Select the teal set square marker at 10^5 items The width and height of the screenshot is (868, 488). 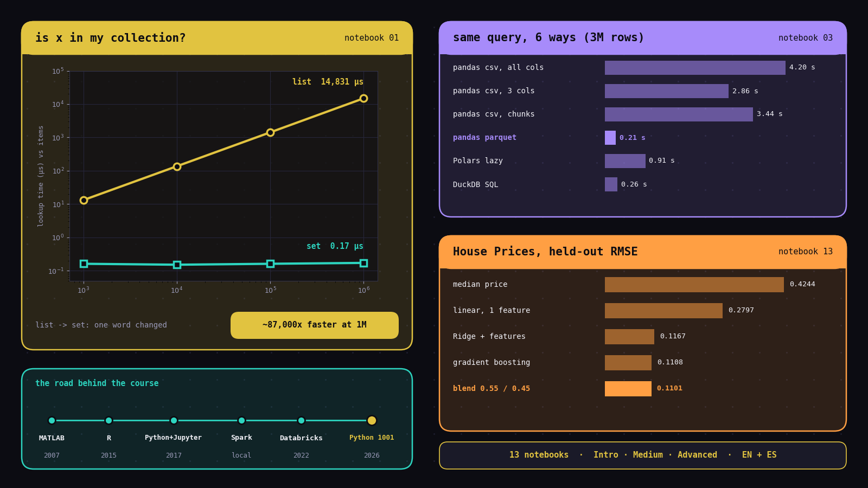coord(270,264)
